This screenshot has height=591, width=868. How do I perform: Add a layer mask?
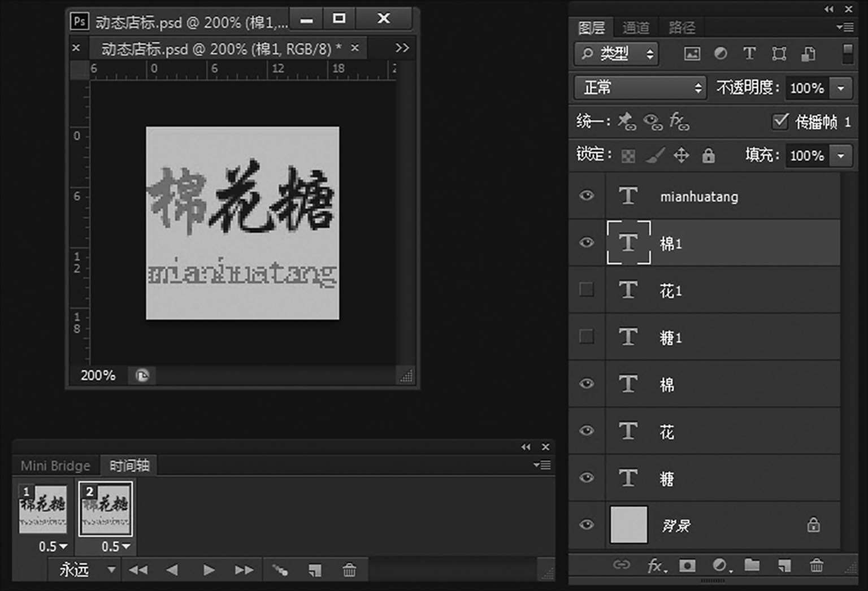pyautogui.click(x=687, y=565)
